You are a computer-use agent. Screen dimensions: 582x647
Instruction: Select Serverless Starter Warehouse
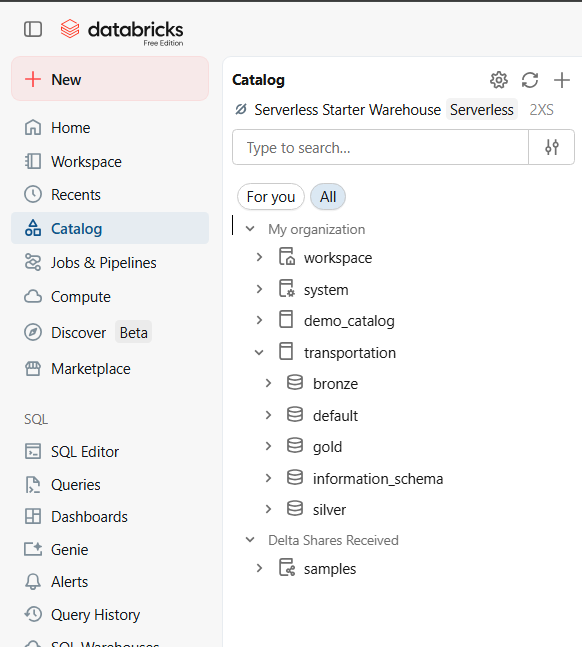(347, 110)
